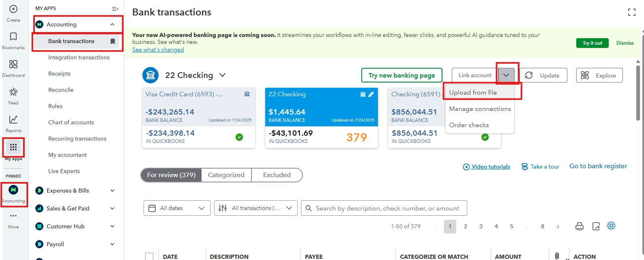Tick the select-all checkbox in table header
644x260 pixels.
click(149, 256)
